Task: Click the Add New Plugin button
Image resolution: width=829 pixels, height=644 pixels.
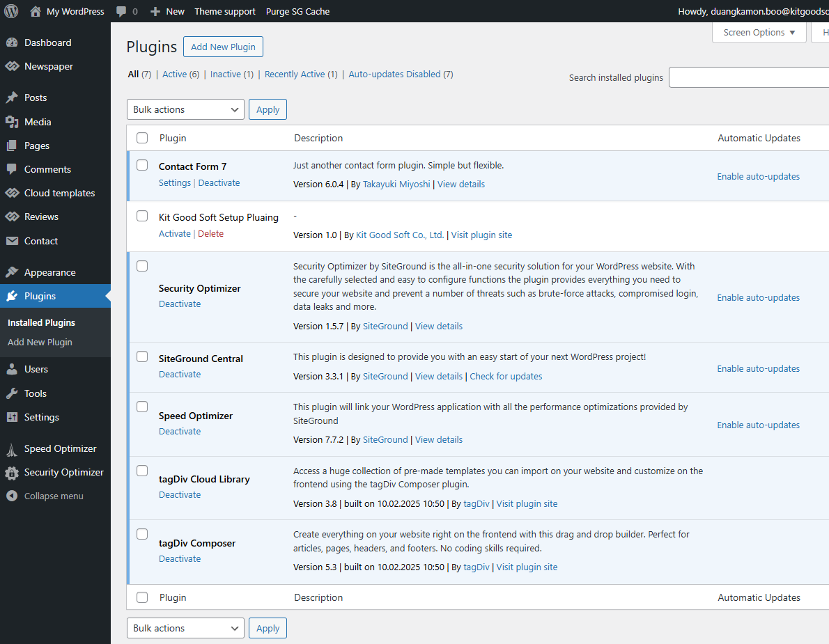Action: [223, 47]
